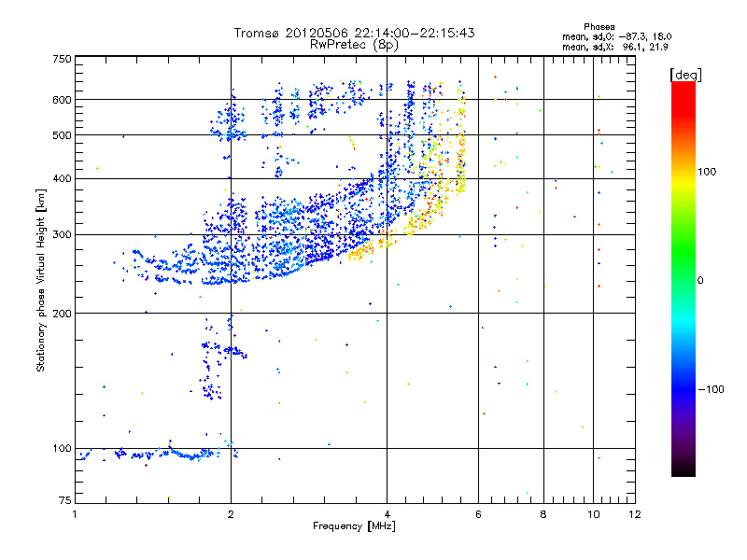This screenshot has height=560, width=747.
Task: Click the y-axis tick label '200'
Action: (x=62, y=314)
